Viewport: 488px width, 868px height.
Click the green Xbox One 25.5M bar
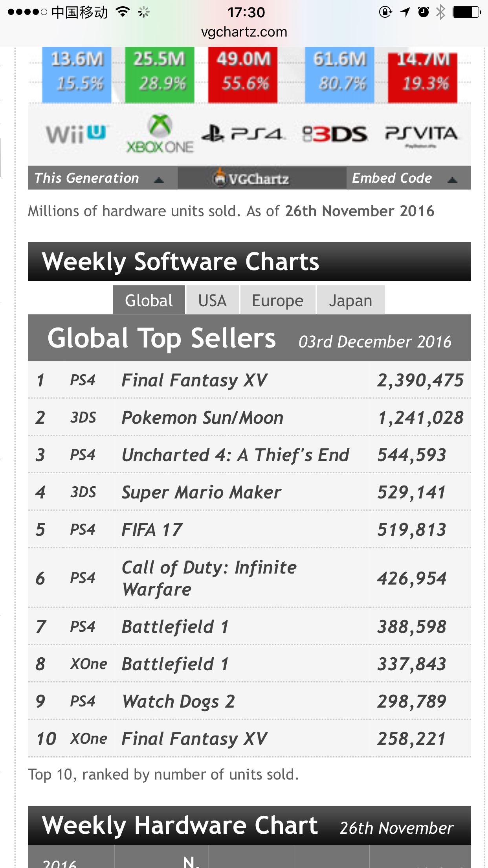point(160,74)
